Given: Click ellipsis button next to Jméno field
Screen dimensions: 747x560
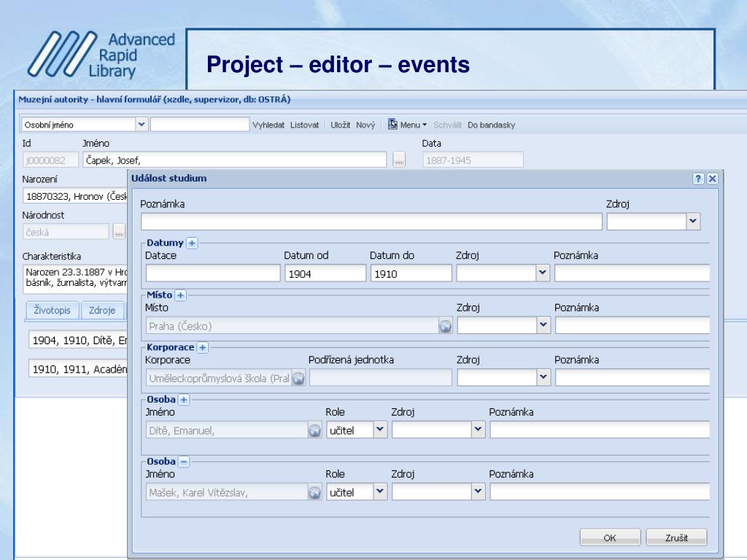Looking at the screenshot, I should [399, 160].
